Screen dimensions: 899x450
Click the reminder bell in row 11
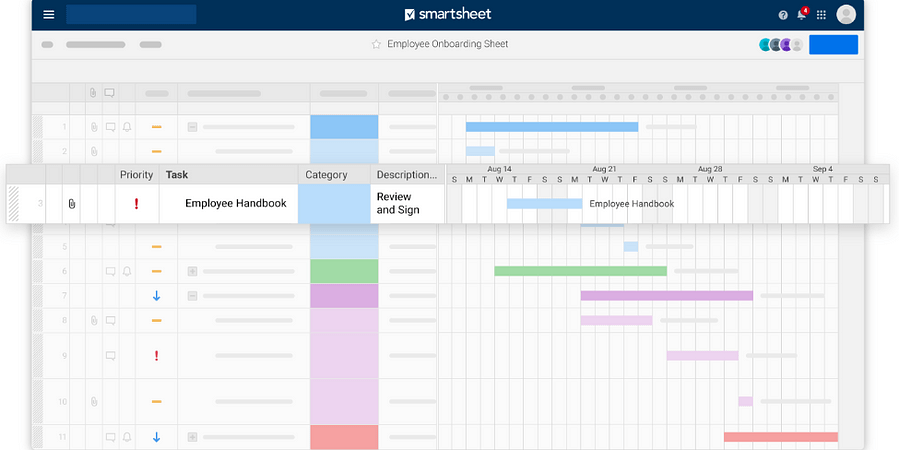pos(127,437)
